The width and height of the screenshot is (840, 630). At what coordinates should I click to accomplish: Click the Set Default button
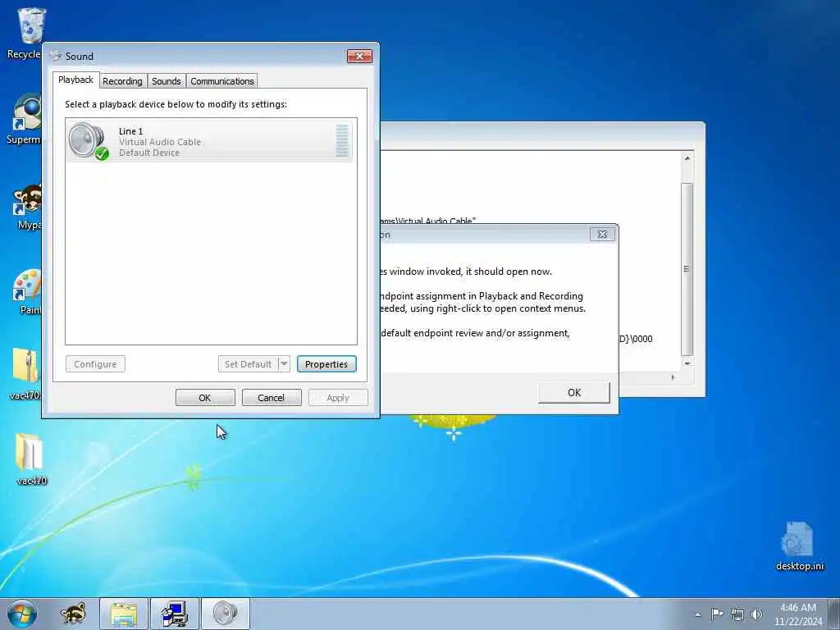tap(248, 363)
